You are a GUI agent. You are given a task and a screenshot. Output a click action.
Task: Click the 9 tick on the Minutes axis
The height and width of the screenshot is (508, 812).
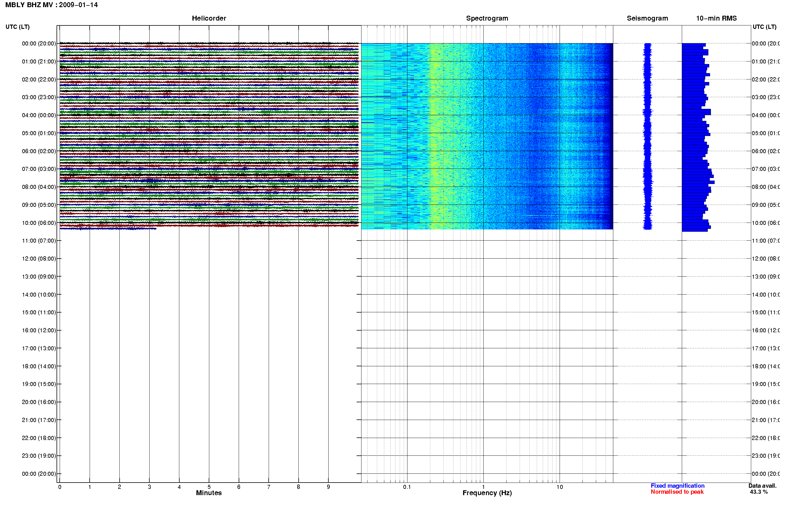[x=328, y=487]
